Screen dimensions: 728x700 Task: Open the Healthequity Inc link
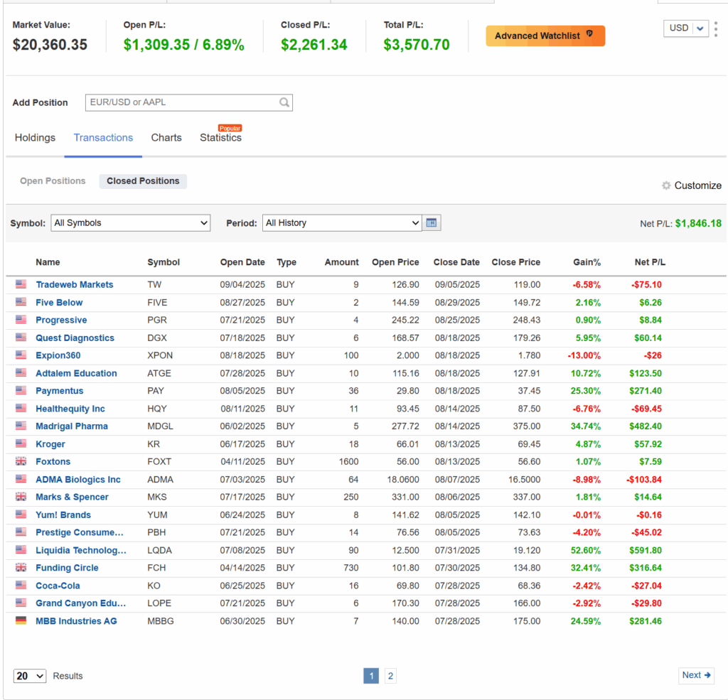click(x=70, y=409)
